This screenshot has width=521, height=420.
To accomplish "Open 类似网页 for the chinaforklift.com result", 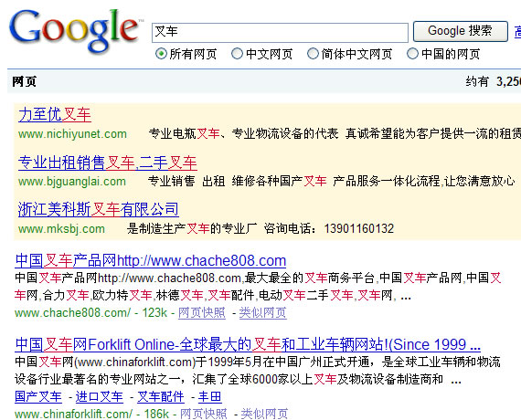I will pyautogui.click(x=264, y=414).
